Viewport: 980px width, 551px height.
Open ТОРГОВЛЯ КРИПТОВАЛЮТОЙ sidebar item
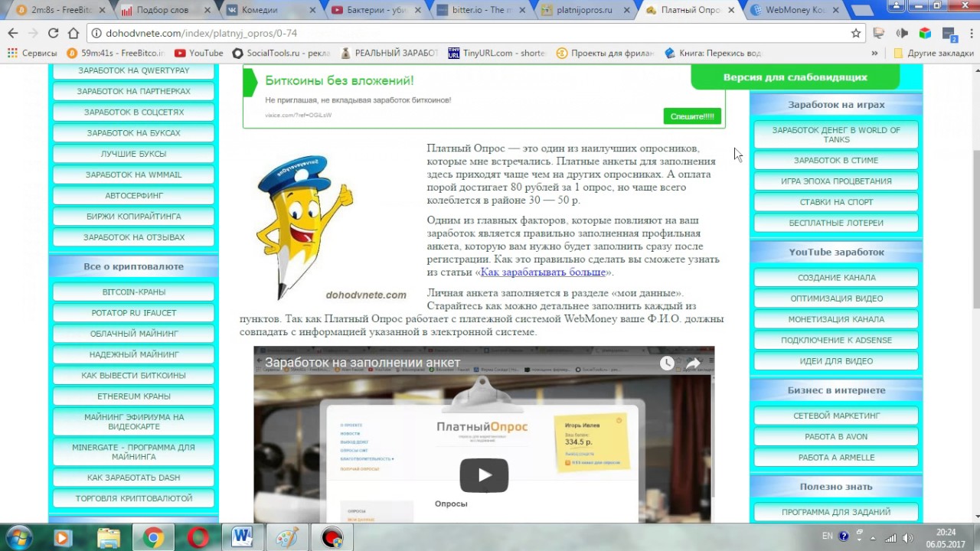tap(134, 498)
